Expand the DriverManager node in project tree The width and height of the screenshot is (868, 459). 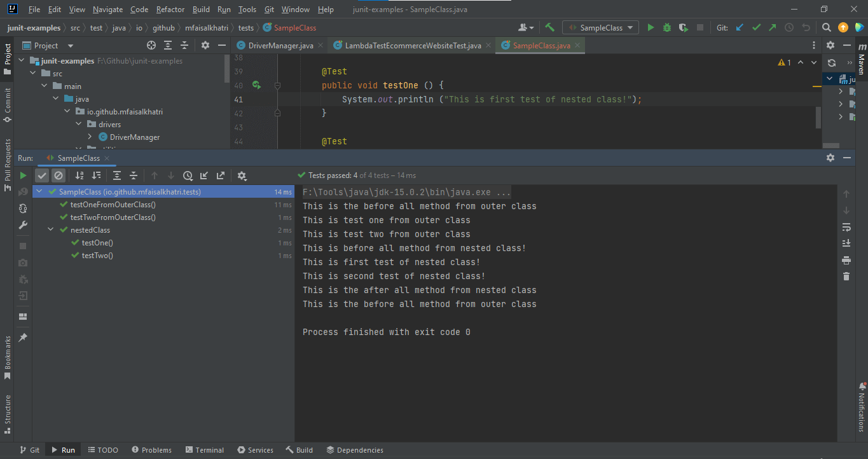pyautogui.click(x=90, y=137)
